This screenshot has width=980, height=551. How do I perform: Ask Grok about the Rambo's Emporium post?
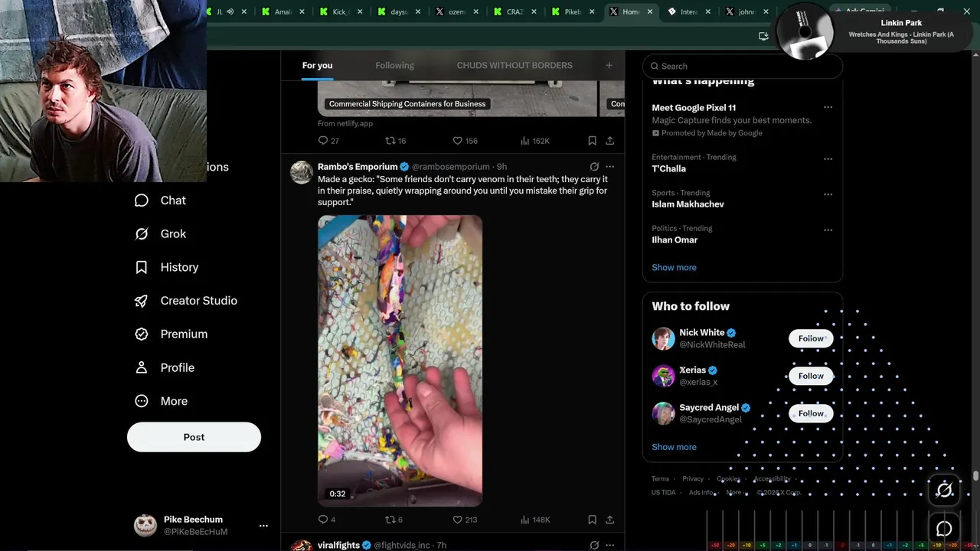594,166
